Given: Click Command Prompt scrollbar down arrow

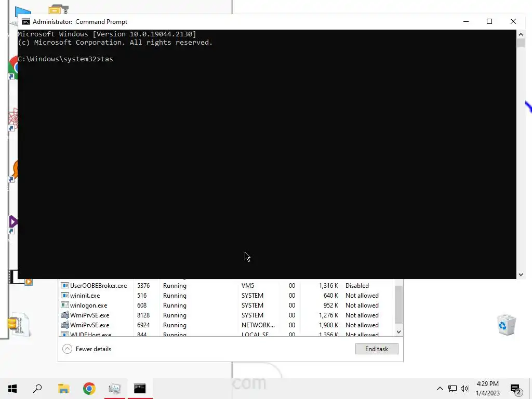Looking at the screenshot, I should coord(521,275).
